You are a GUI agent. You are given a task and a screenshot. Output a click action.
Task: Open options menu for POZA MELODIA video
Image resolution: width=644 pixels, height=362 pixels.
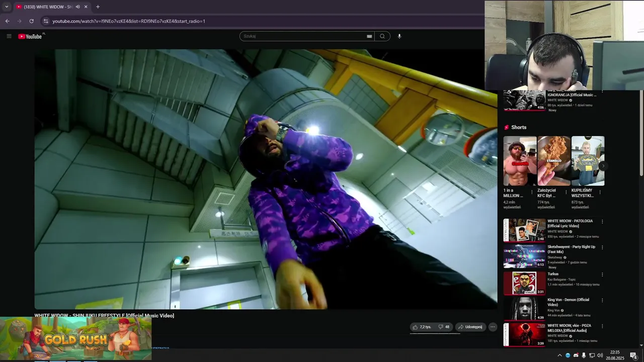tap(602, 326)
